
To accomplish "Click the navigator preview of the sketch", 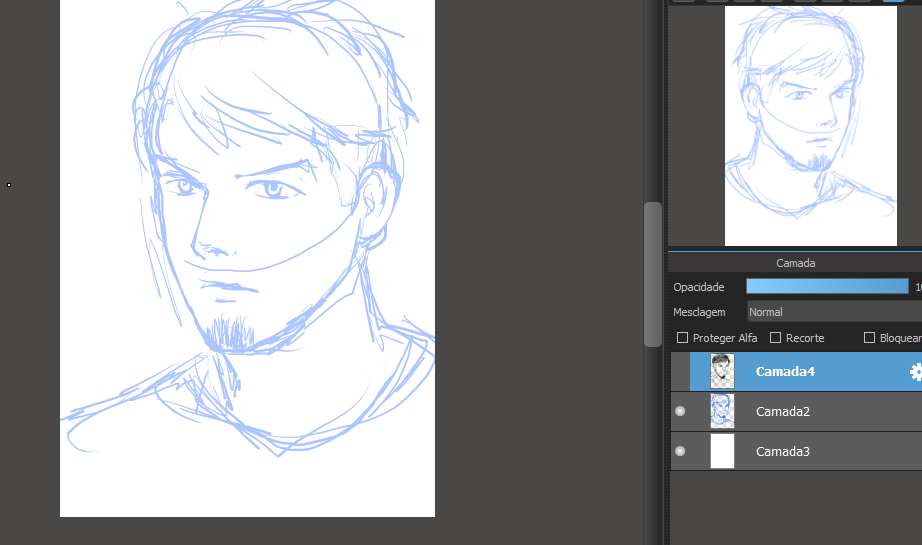I will (x=811, y=126).
